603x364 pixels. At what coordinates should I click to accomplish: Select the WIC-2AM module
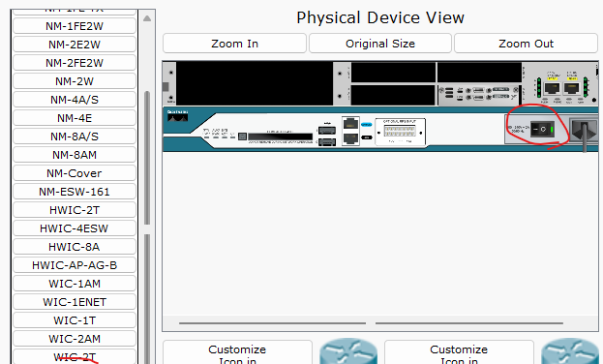75,339
